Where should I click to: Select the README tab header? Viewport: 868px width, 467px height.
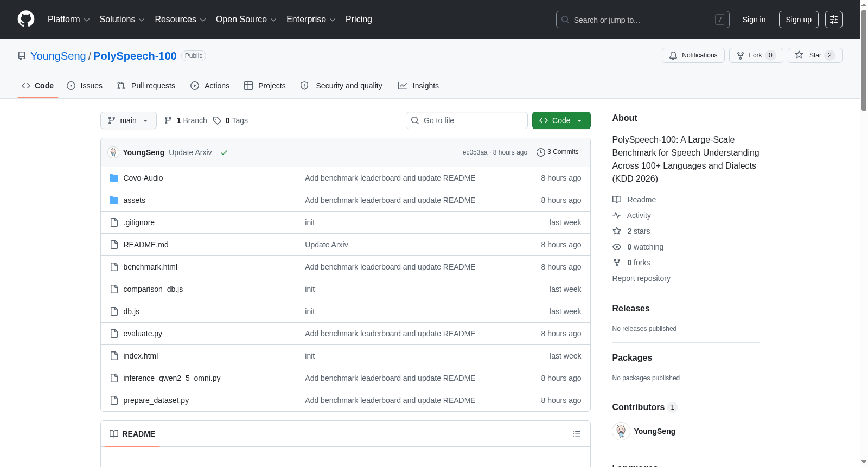(132, 434)
